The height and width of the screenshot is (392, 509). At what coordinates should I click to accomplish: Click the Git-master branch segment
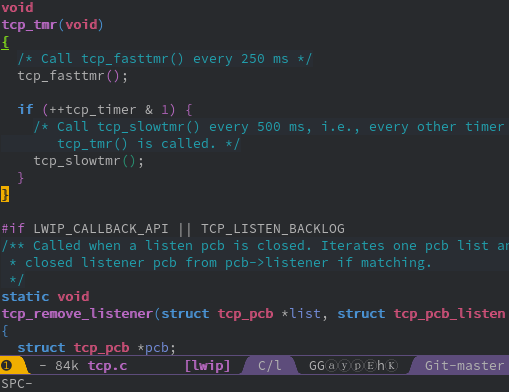tap(464, 366)
